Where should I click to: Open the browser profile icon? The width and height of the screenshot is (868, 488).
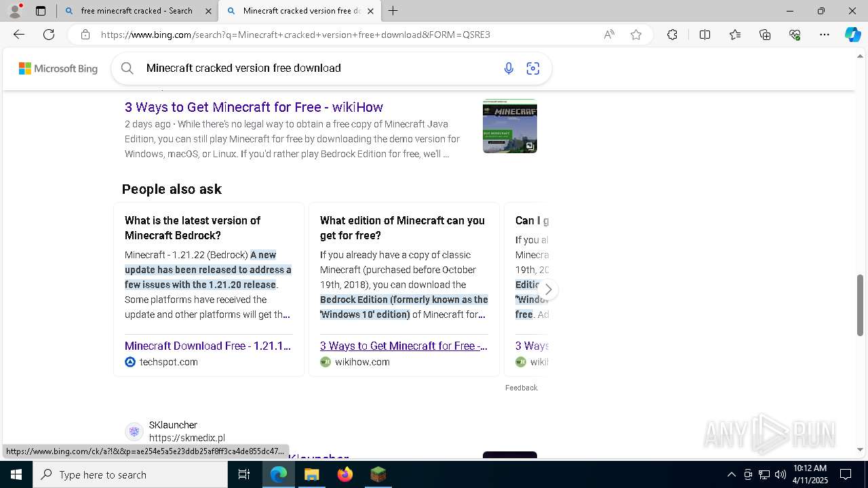(15, 11)
